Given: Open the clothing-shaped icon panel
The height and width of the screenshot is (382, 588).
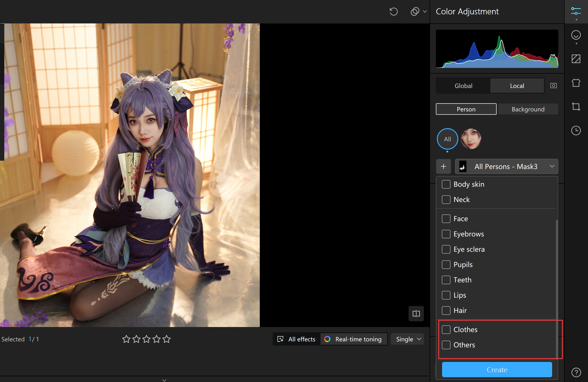Looking at the screenshot, I should (576, 83).
